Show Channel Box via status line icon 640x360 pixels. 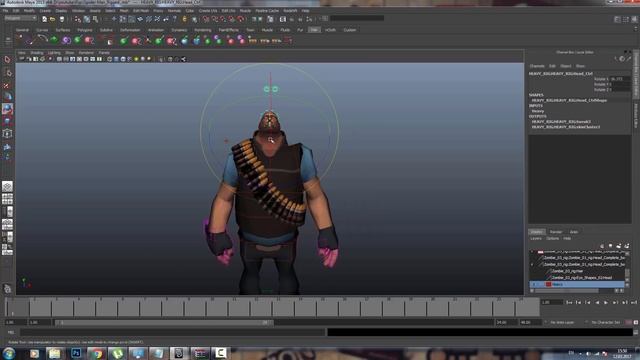point(634,19)
